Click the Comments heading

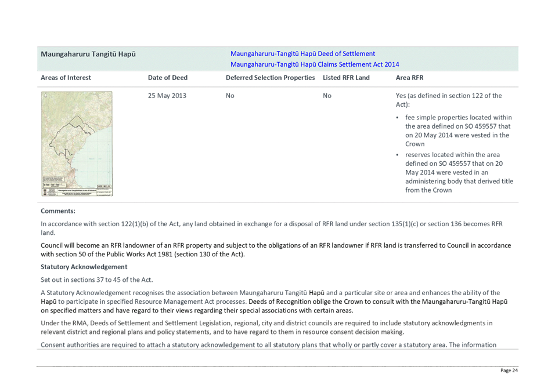tap(58, 211)
